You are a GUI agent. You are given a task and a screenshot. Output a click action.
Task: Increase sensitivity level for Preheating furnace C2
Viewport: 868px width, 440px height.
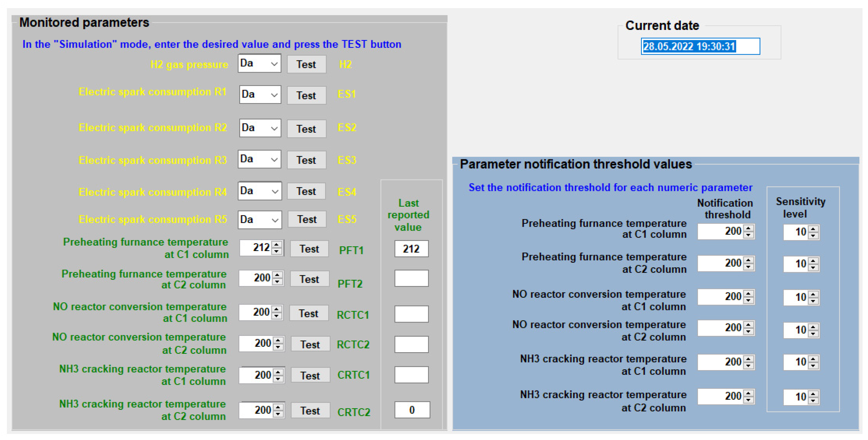(813, 261)
